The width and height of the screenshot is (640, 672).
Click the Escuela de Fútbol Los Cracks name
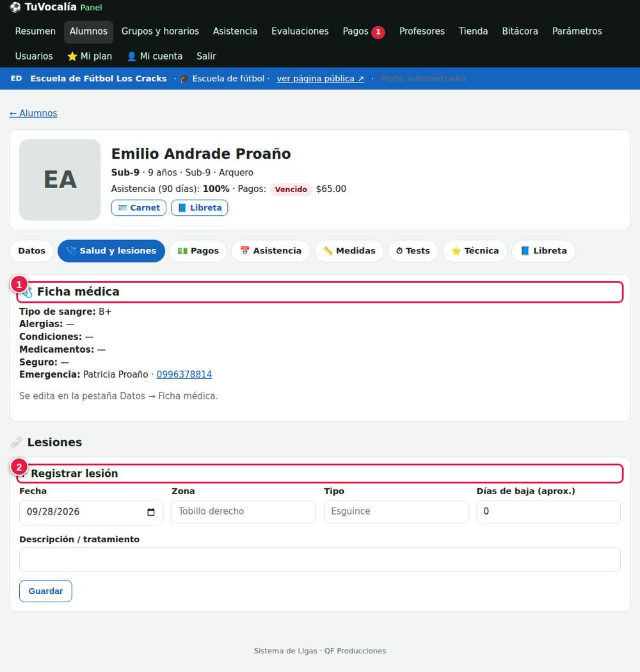[x=99, y=79]
